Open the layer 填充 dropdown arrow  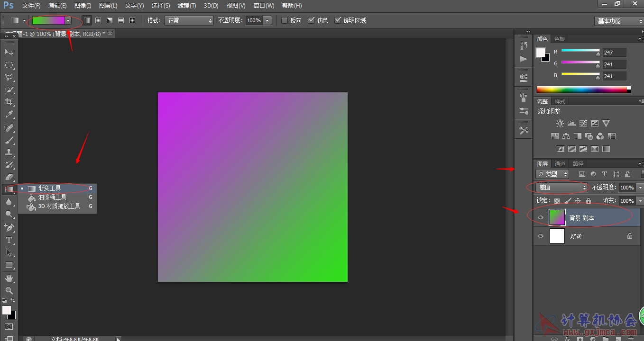(640, 201)
